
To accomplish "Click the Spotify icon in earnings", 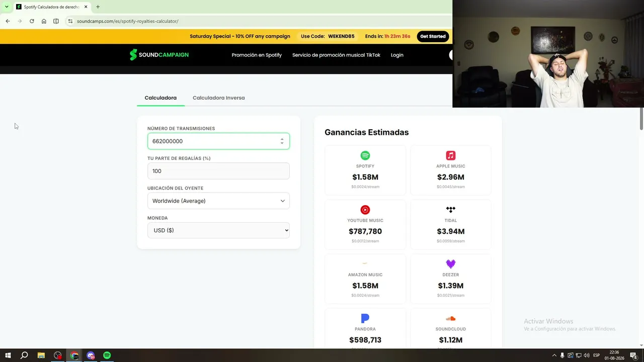I will [365, 155].
